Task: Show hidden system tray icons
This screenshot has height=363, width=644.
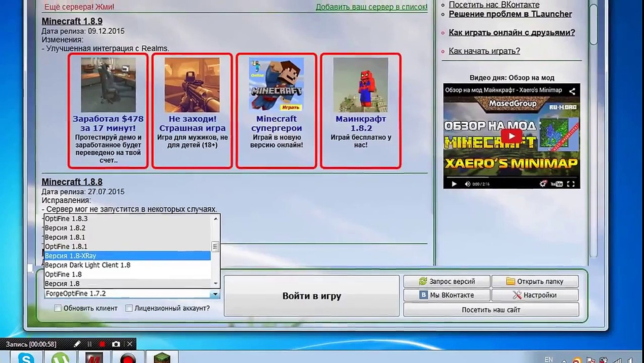Action: tap(564, 361)
